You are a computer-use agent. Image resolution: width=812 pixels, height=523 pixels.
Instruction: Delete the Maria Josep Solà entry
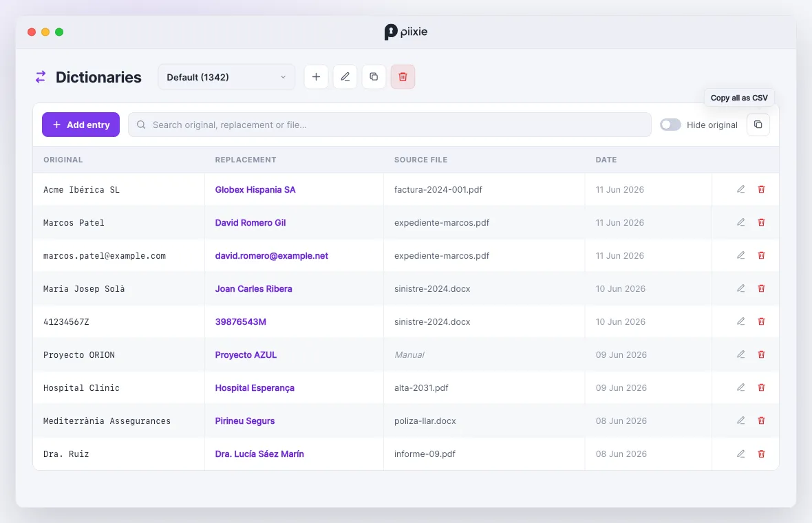761,288
